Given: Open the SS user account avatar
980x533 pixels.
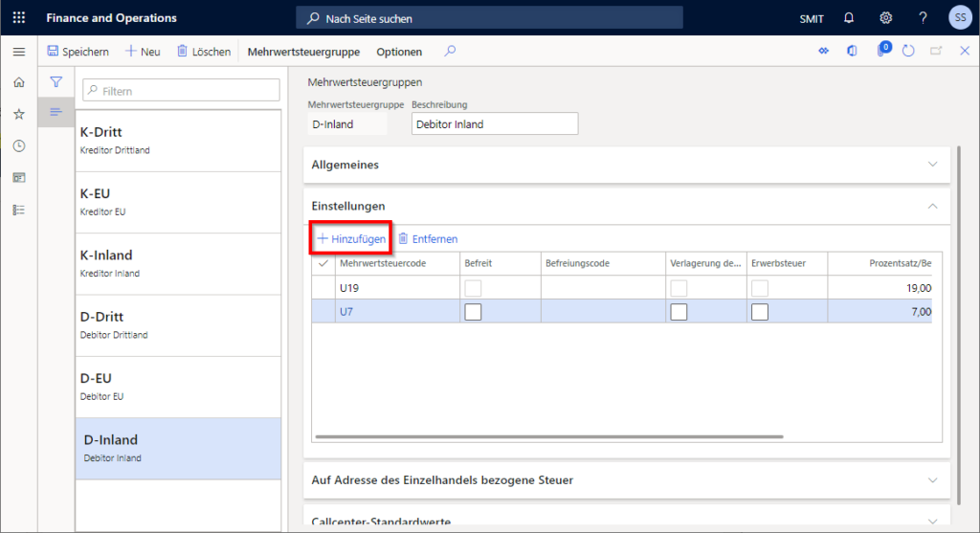Looking at the screenshot, I should (960, 17).
